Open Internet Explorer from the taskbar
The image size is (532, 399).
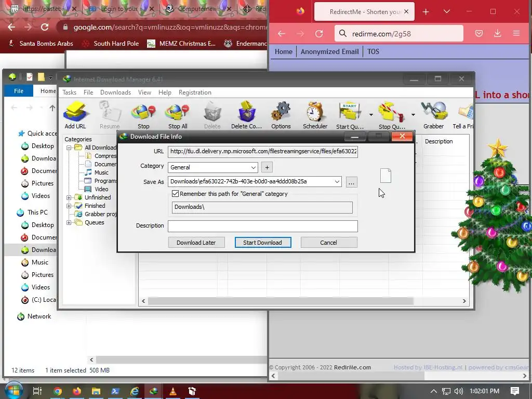[135, 391]
